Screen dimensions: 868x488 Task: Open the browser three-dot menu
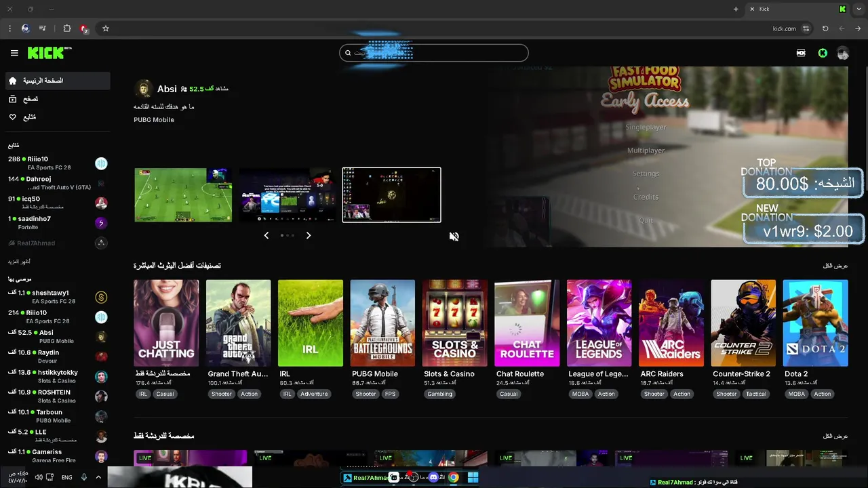[9, 28]
